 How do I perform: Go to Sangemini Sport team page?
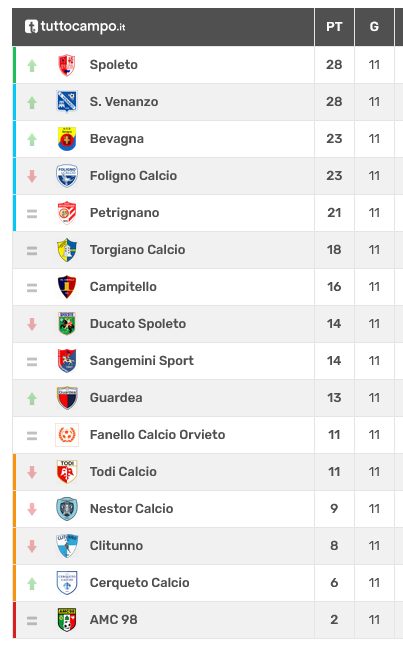click(x=142, y=361)
